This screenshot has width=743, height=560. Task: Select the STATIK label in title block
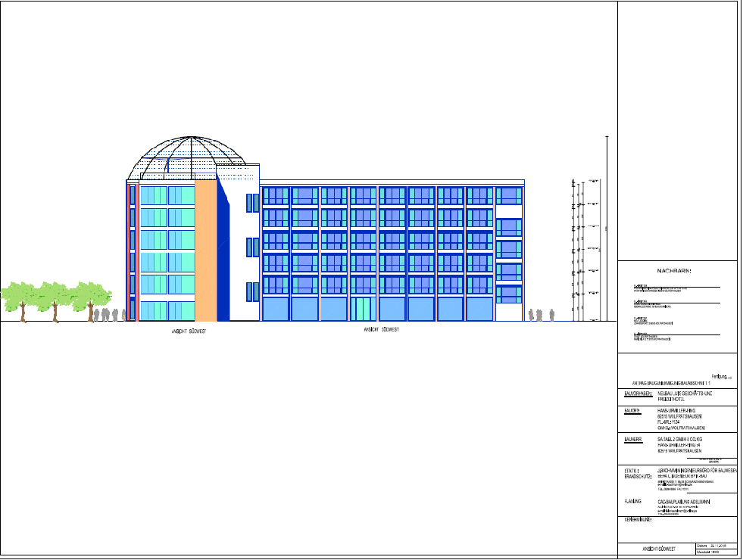632,471
